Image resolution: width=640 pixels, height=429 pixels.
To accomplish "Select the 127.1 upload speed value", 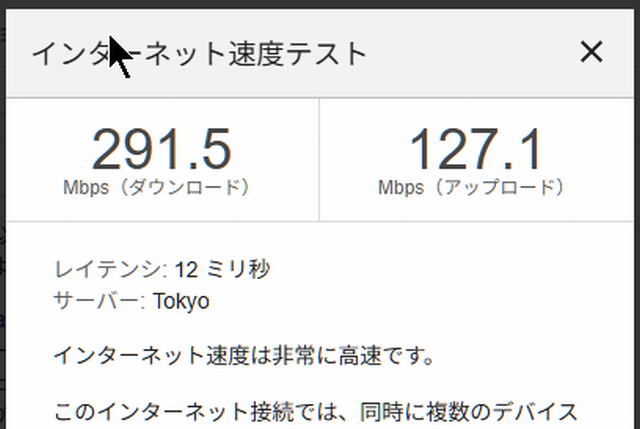I will click(476, 150).
